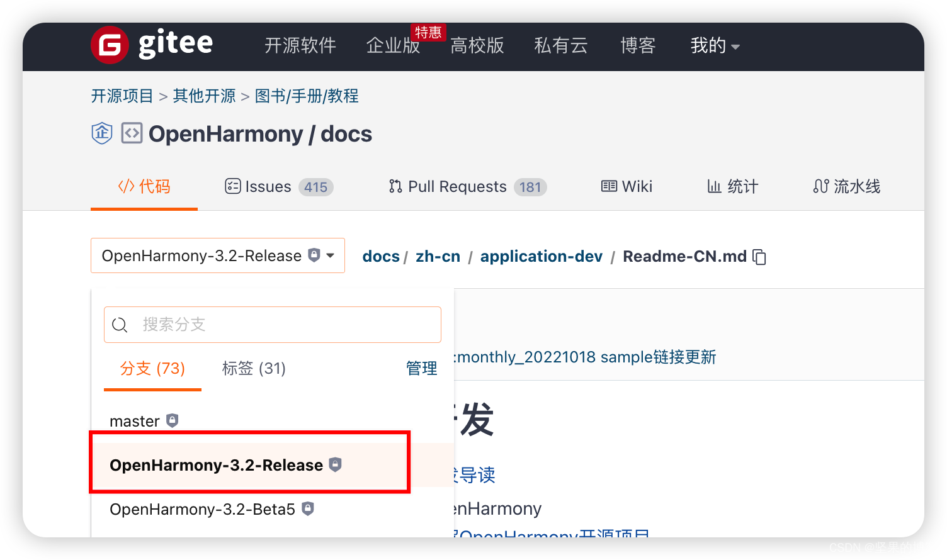Open the Issues tab
The width and height of the screenshot is (947, 560).
click(x=279, y=187)
